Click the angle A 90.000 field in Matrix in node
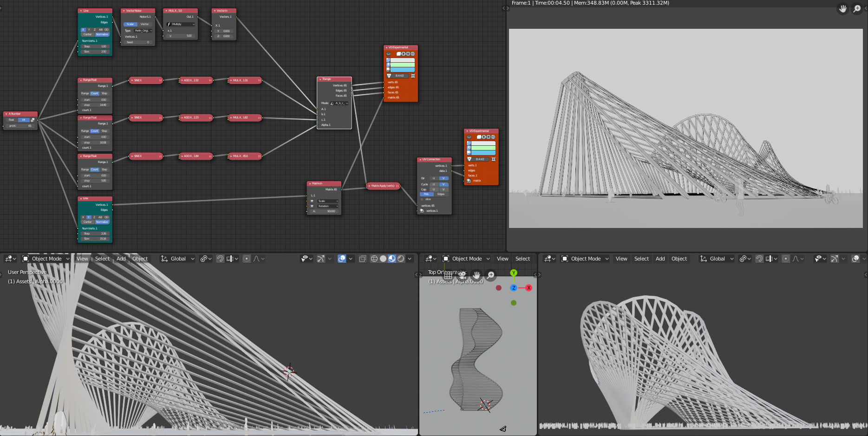The image size is (868, 436). [x=324, y=211]
